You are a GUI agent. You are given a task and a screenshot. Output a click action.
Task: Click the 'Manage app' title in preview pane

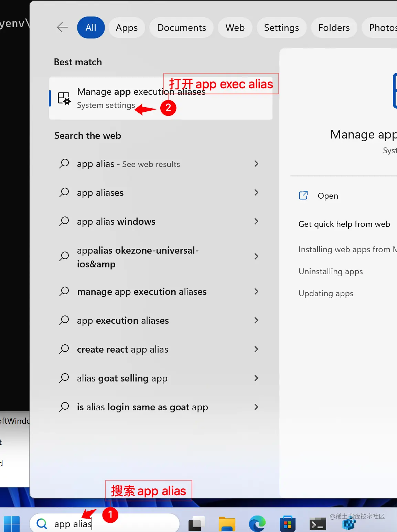tap(364, 134)
